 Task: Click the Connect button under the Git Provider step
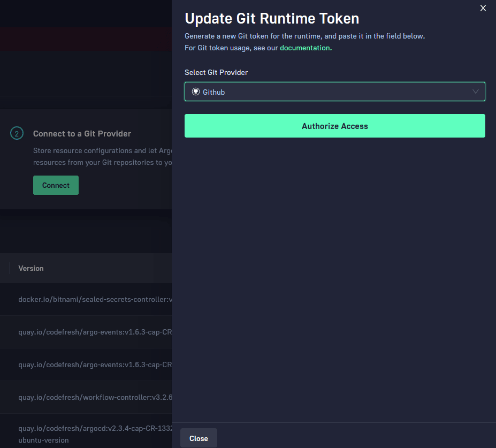56,185
